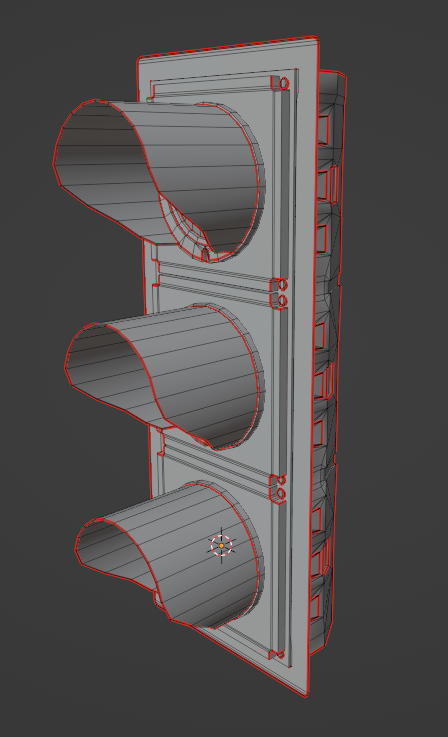
Task: Click the 3D cursor crosshair on bottom lamp
Action: 221,546
